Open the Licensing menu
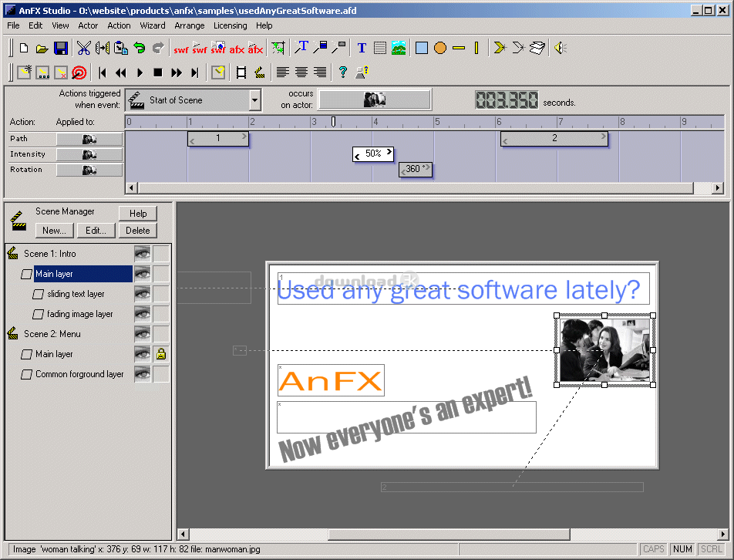Screen dimensions: 734x560 click(231, 25)
